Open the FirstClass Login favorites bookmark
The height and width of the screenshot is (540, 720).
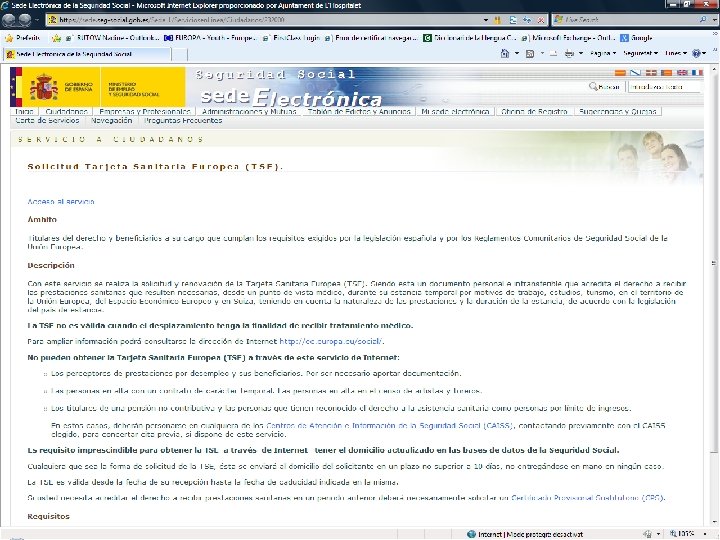point(292,38)
